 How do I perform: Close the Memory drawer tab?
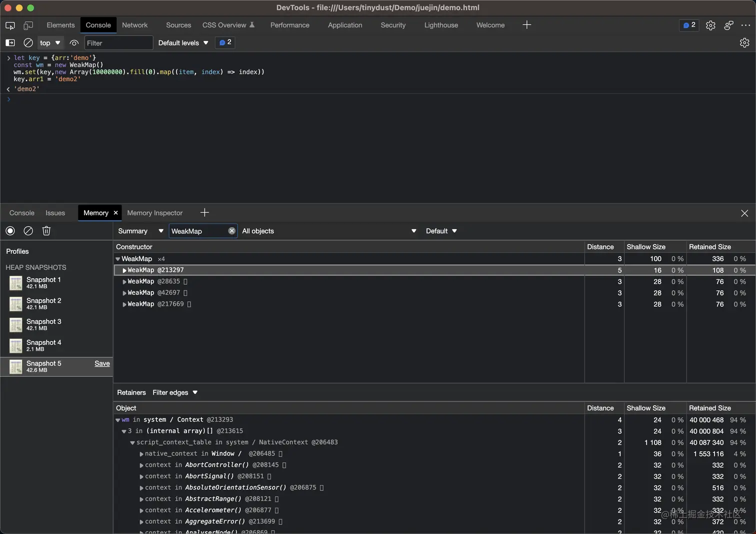[x=115, y=213]
